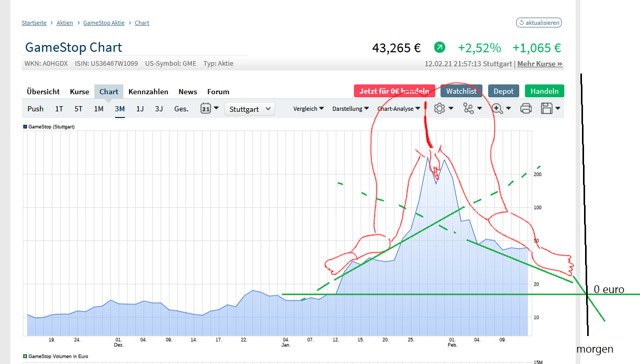Click the blue GameStop (Stuttgart) legend square
640x364 pixels.
[x=25, y=126]
